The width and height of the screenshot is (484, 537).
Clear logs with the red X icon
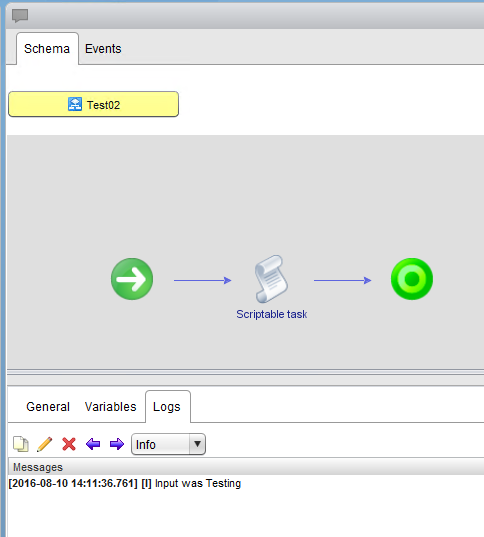[69, 444]
